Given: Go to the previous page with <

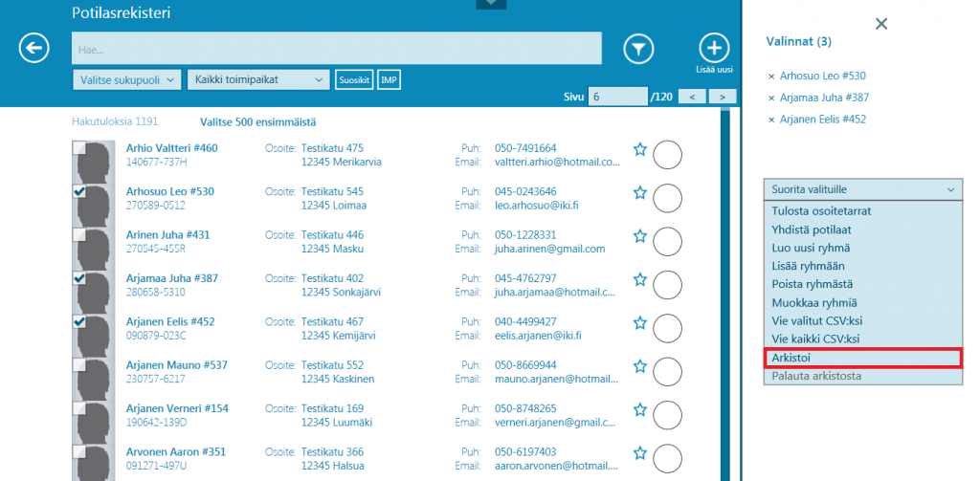Looking at the screenshot, I should pos(693,97).
